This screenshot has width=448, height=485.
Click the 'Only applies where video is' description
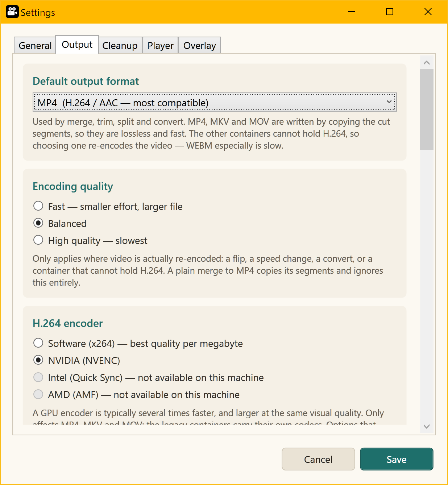(x=208, y=270)
